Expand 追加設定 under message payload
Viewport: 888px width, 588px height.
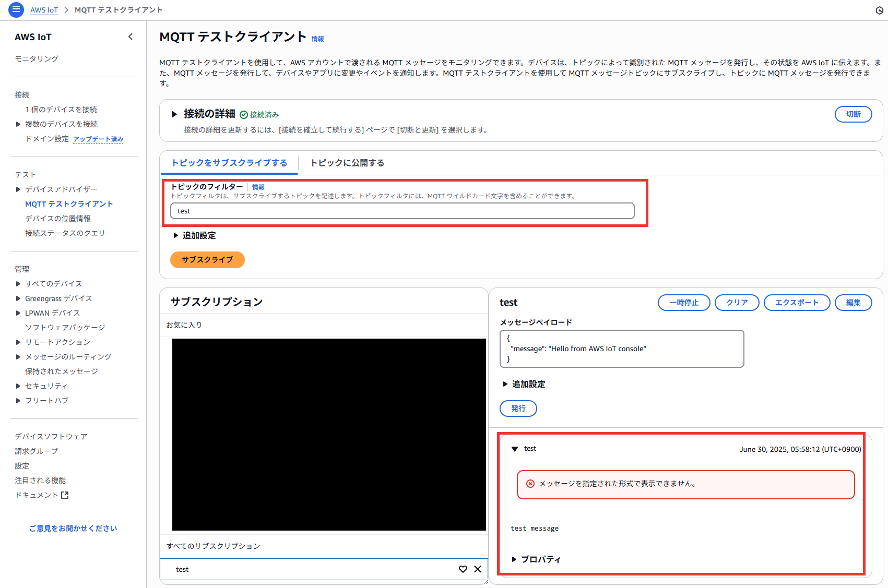(505, 385)
